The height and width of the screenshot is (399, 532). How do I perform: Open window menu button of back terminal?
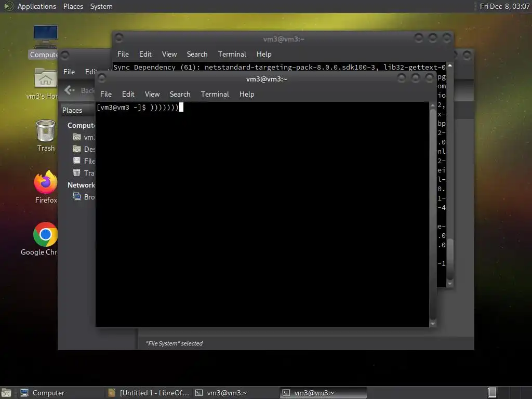click(x=119, y=38)
